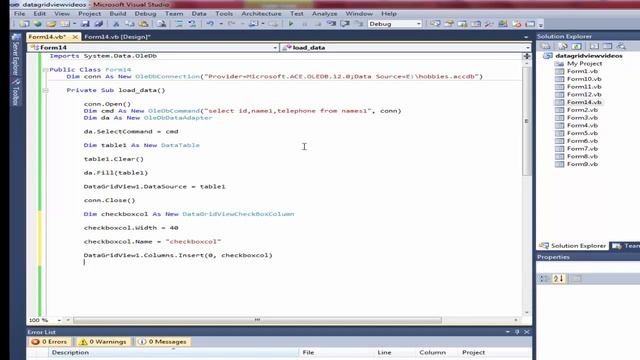Image resolution: width=640 pixels, height=360 pixels.
Task: Open the load_data method dropdown
Action: coord(527,48)
